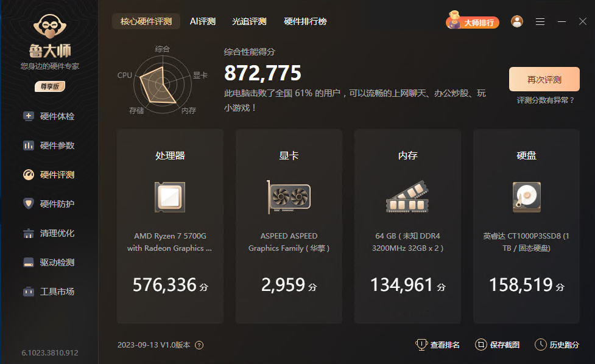This screenshot has width=595, height=364.
Task: Click the 综合性能得分 label
Action: coord(249,52)
